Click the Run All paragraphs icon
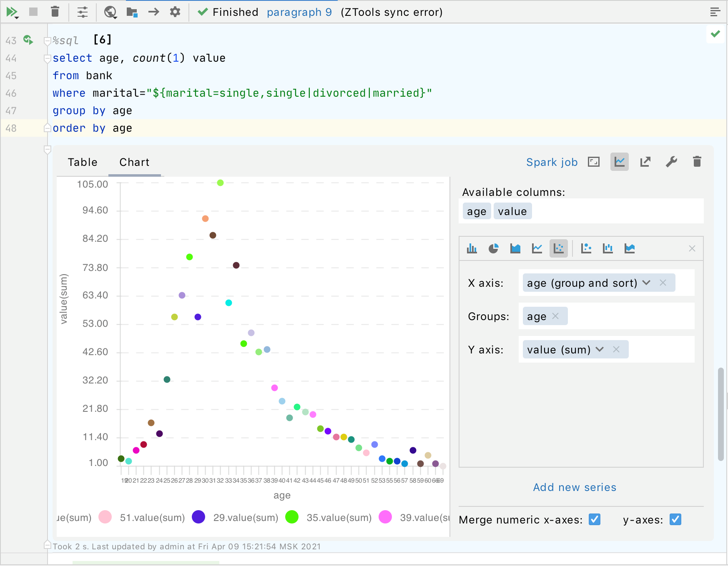Image resolution: width=728 pixels, height=566 pixels. 12,12
